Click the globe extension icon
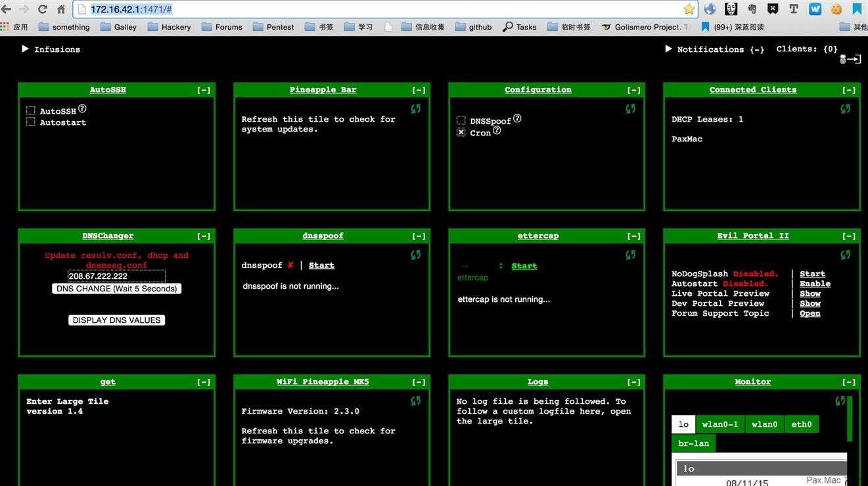Screen dimensions: 868x486 tap(710, 9)
